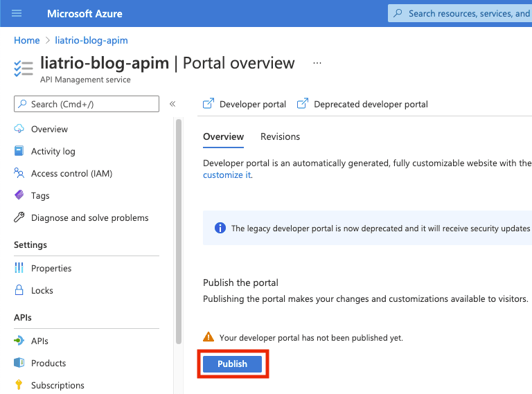532x394 pixels.
Task: Click 'Your developer portal has not been published yet' text
Action: click(x=311, y=338)
